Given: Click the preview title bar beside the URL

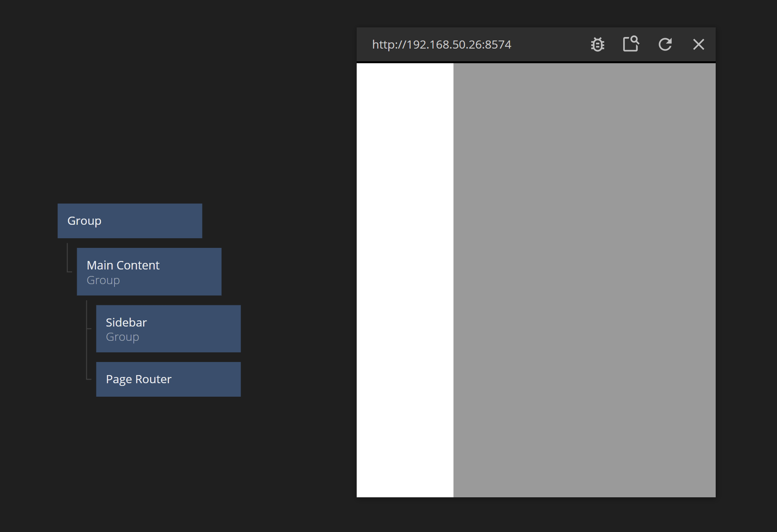Looking at the screenshot, I should [x=548, y=44].
